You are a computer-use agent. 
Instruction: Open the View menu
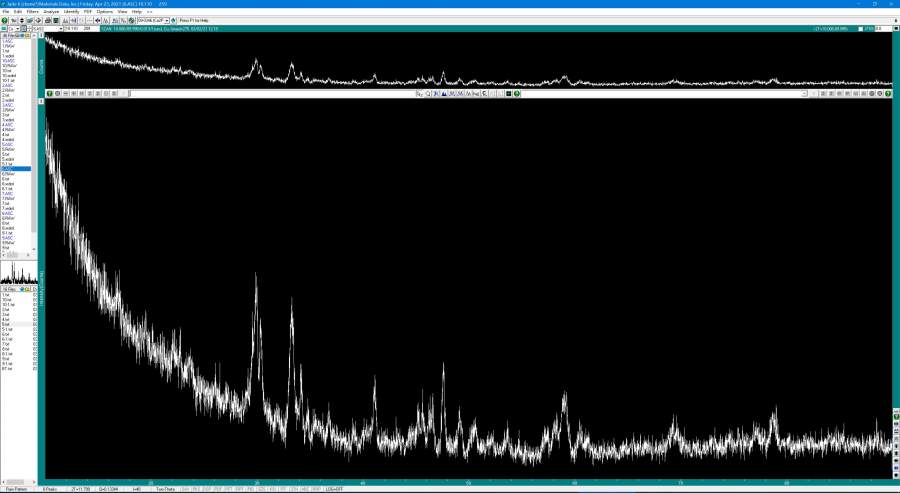click(122, 11)
